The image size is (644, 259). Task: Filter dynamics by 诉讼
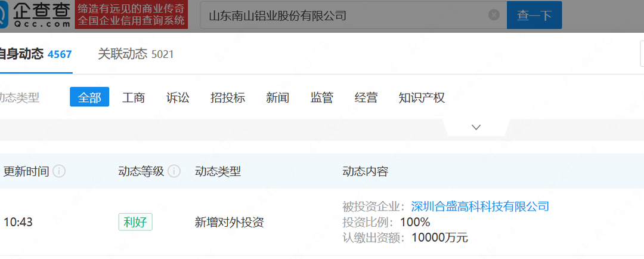pyautogui.click(x=178, y=97)
